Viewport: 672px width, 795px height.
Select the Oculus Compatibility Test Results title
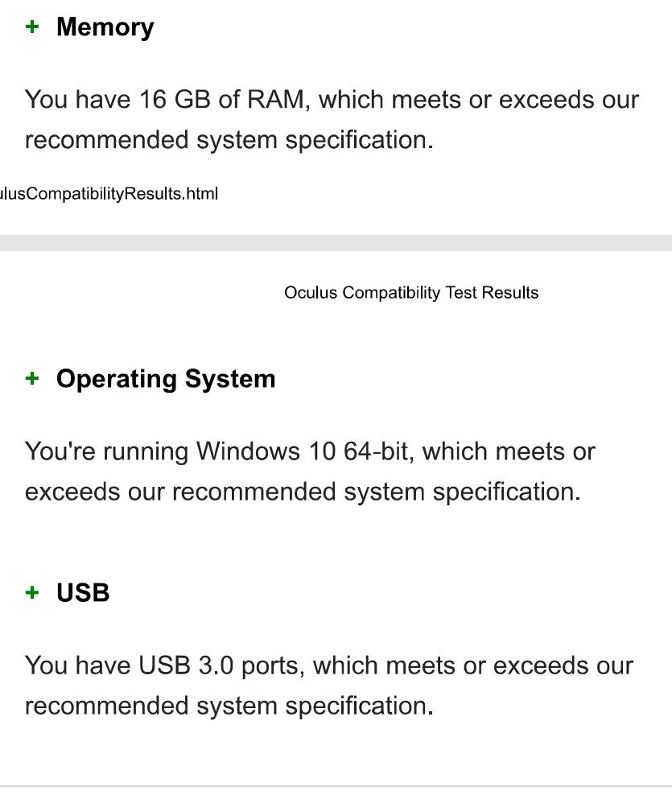coord(411,293)
